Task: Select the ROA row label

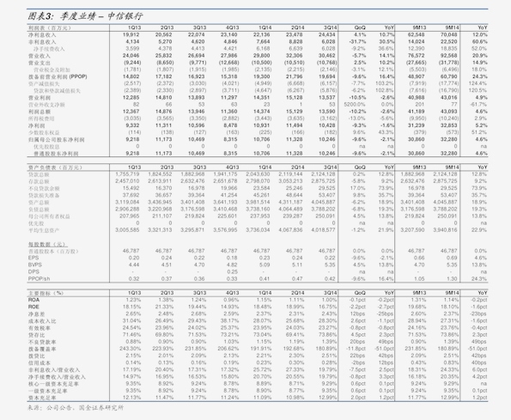Action: coord(33,300)
